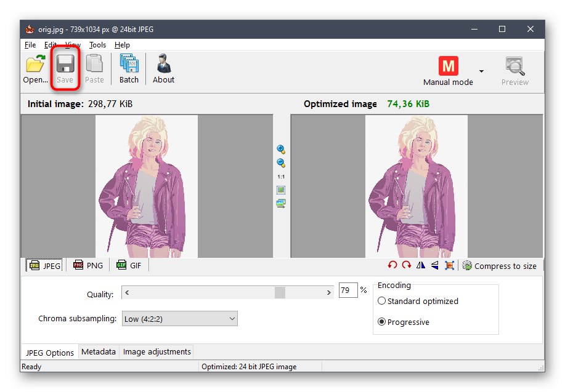Screen dimensions: 565x392
Task: Switch to the GIF format tab
Action: tap(129, 266)
